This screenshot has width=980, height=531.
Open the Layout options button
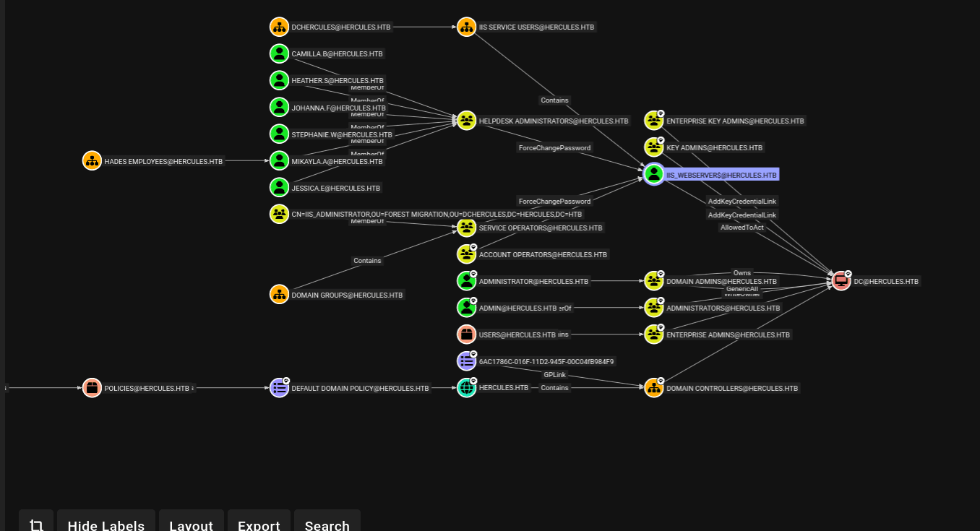click(x=192, y=524)
